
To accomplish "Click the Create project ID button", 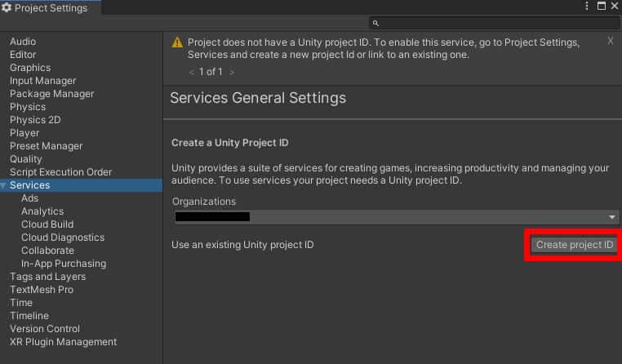I will tap(575, 245).
